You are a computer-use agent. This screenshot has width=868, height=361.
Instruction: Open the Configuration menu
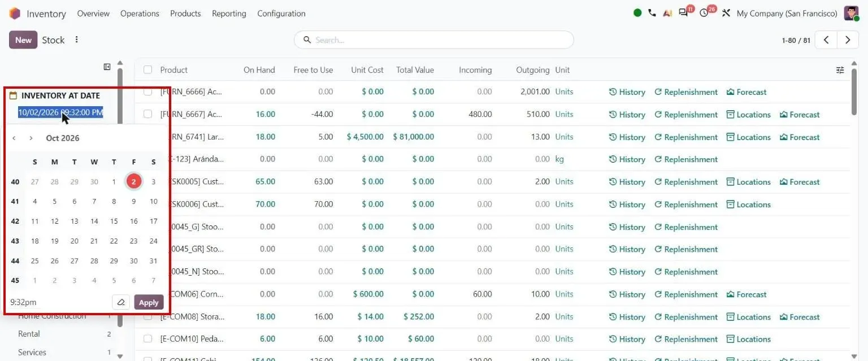(281, 14)
